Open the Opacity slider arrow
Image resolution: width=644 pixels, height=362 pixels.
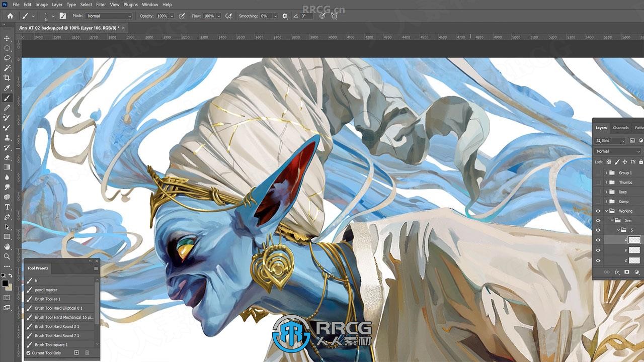coord(172,16)
